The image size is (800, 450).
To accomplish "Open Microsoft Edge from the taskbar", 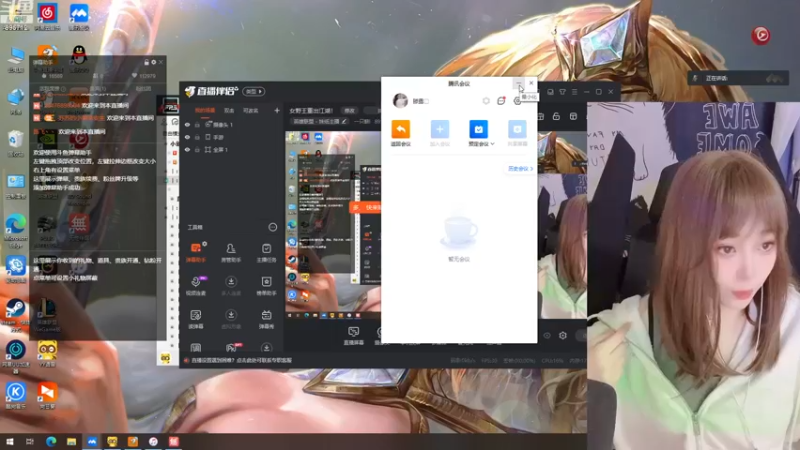I will (x=51, y=441).
